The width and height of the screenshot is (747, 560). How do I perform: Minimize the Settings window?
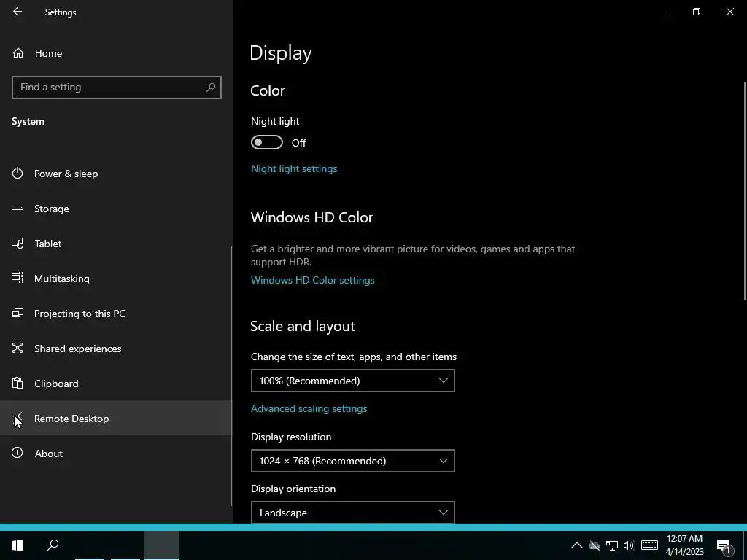click(x=662, y=12)
